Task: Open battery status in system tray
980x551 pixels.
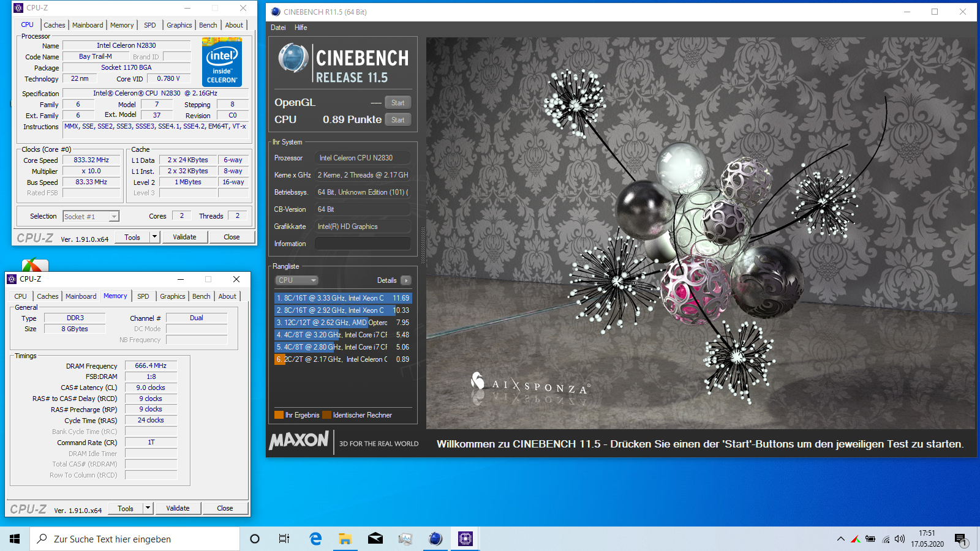Action: click(870, 539)
